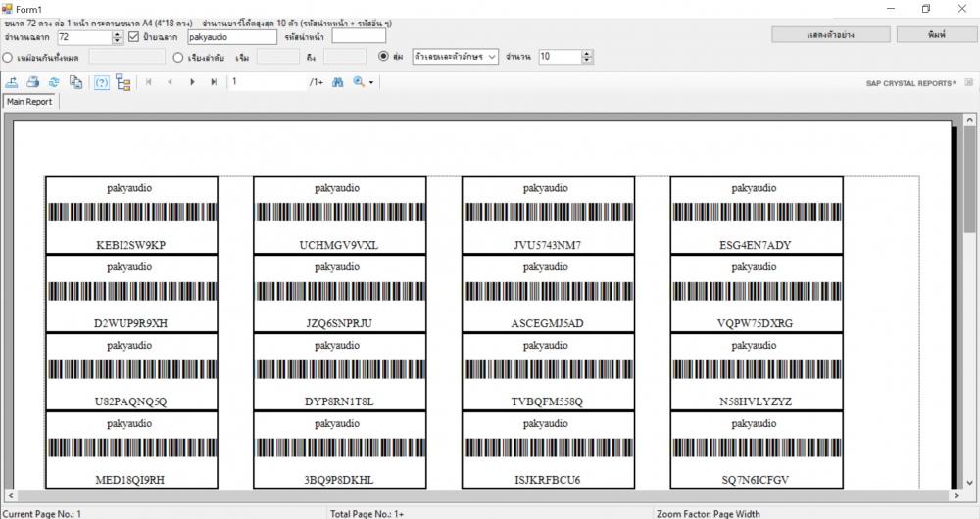Toggle the group tree icon

pos(123,83)
